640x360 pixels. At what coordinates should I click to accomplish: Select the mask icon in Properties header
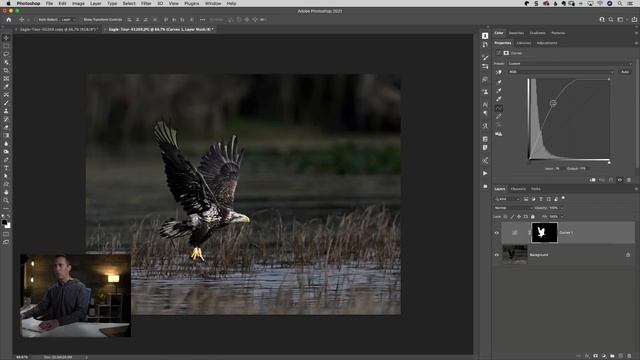tap(506, 53)
